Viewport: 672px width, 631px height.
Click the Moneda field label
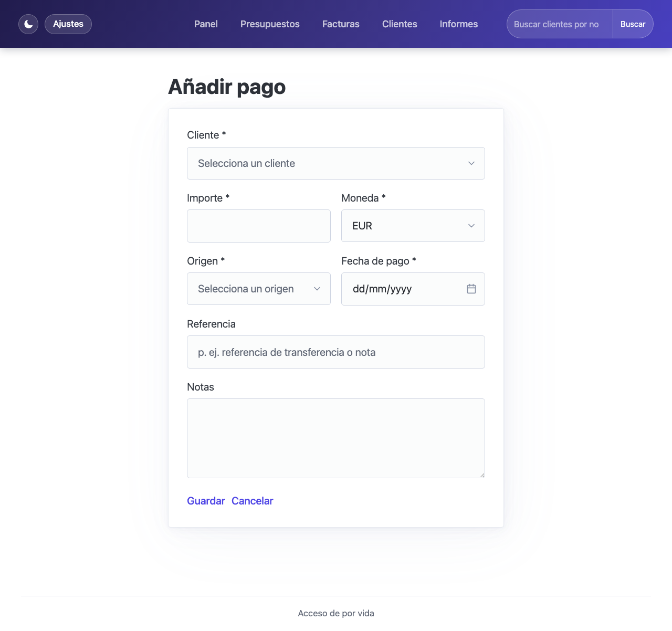coord(363,198)
